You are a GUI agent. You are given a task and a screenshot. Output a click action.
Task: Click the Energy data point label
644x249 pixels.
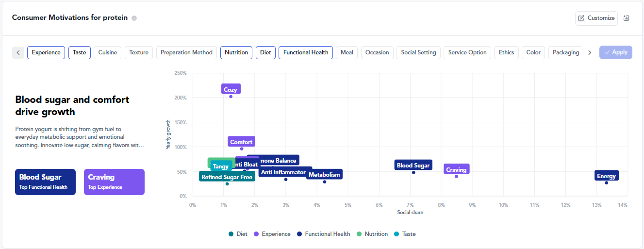606,176
